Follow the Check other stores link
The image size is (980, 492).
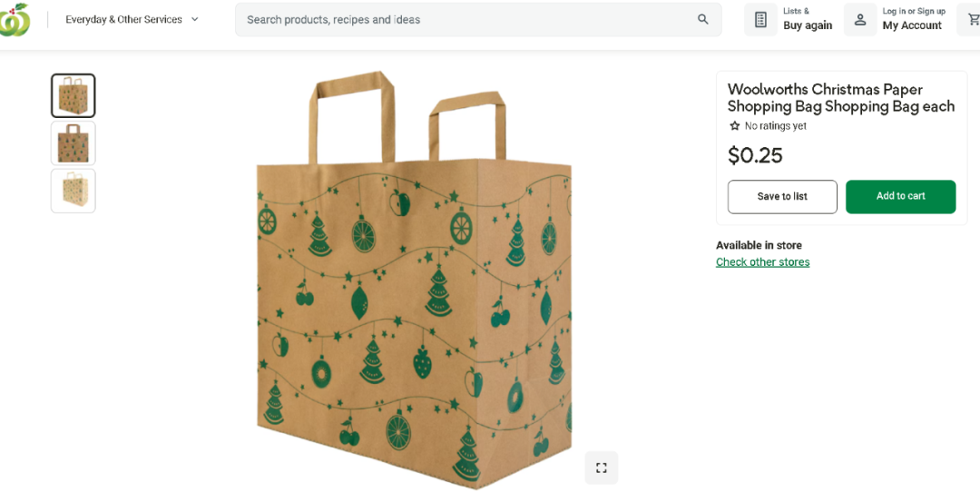(762, 262)
